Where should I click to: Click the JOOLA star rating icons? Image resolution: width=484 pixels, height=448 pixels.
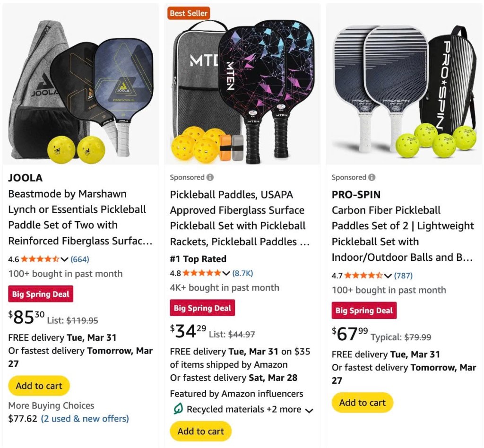[x=40, y=259]
